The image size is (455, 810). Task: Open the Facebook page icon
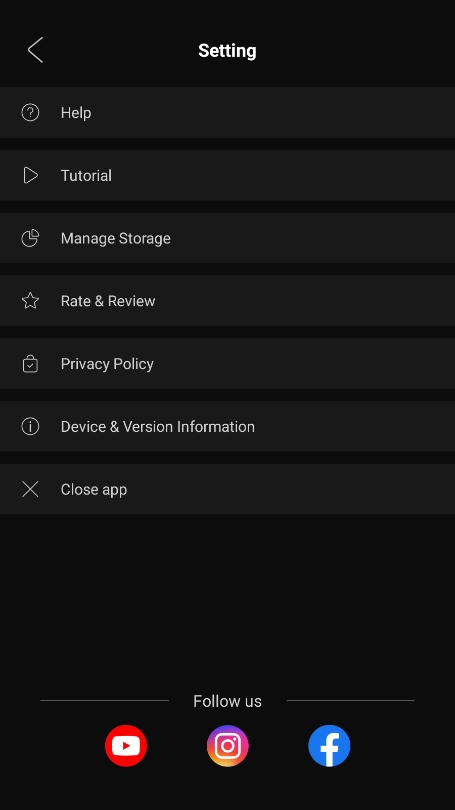coord(329,745)
